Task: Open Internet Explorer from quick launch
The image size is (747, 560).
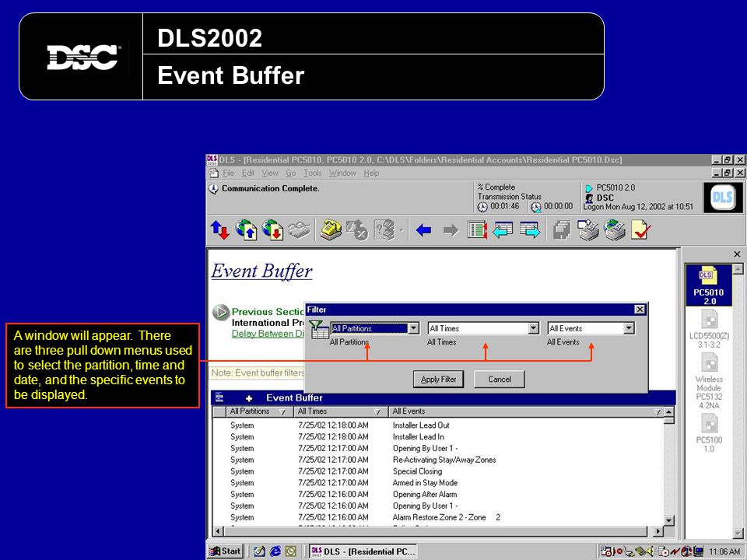Action: 275,551
